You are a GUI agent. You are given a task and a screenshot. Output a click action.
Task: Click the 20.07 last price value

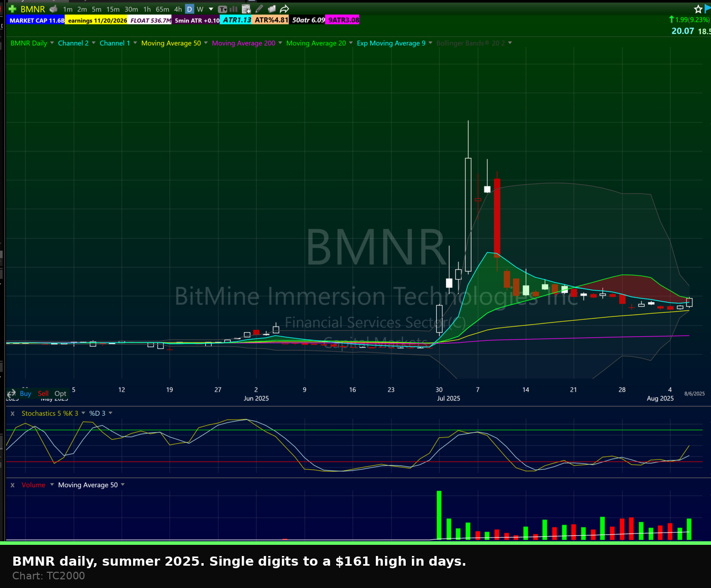683,31
